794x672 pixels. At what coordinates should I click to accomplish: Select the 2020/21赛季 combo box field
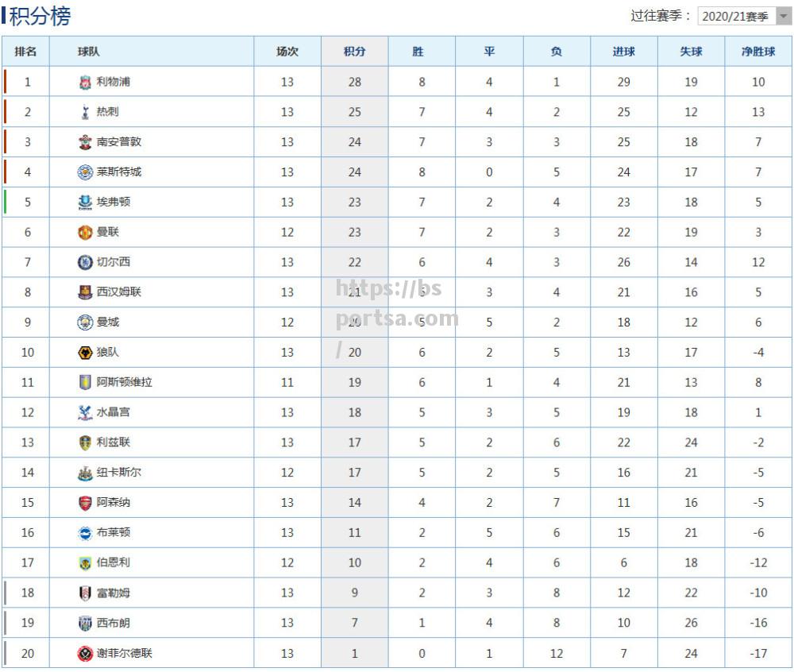click(x=744, y=16)
